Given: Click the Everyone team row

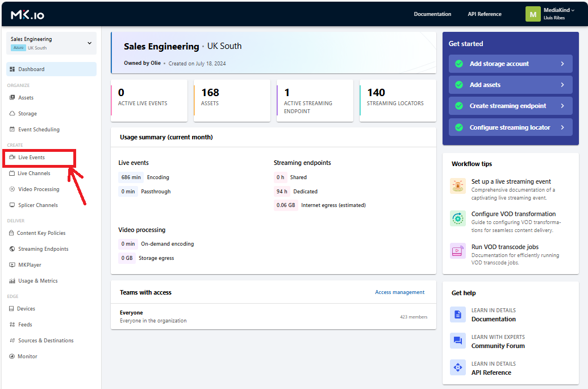Looking at the screenshot, I should click(273, 317).
